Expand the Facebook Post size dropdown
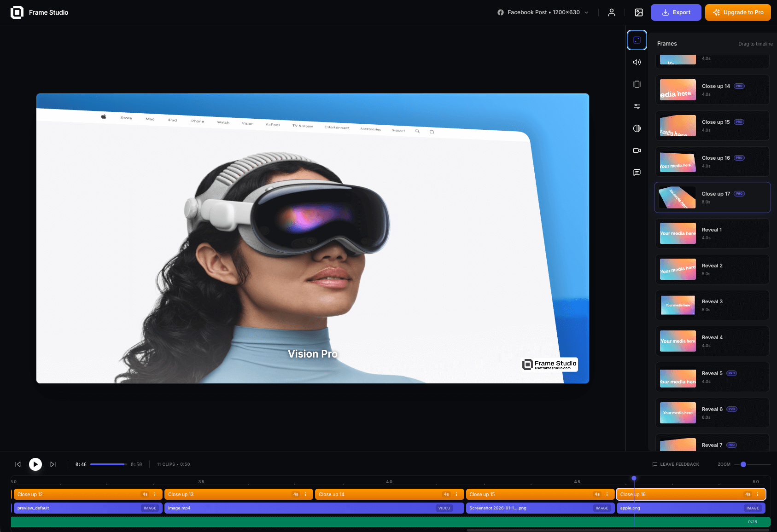The width and height of the screenshot is (777, 532). click(586, 12)
